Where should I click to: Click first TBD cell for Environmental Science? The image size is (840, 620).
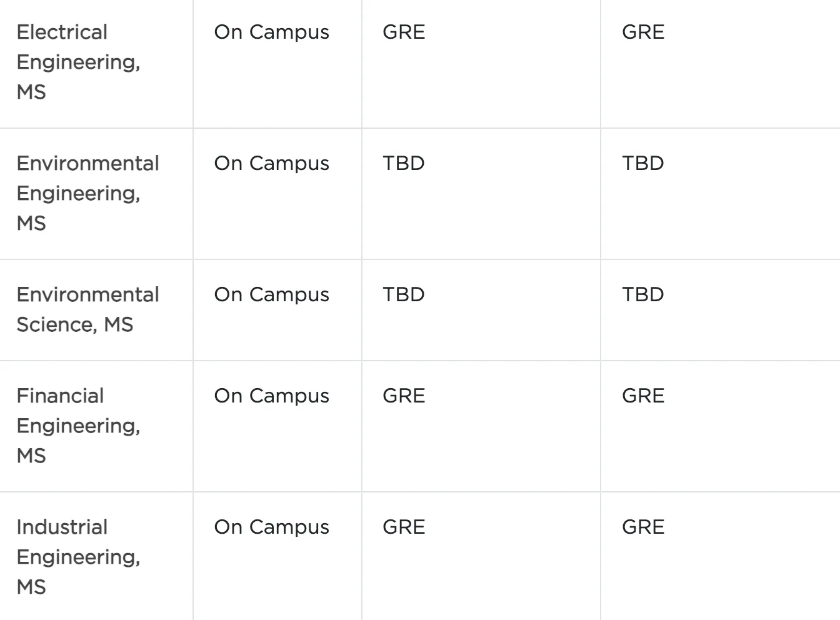pyautogui.click(x=404, y=294)
